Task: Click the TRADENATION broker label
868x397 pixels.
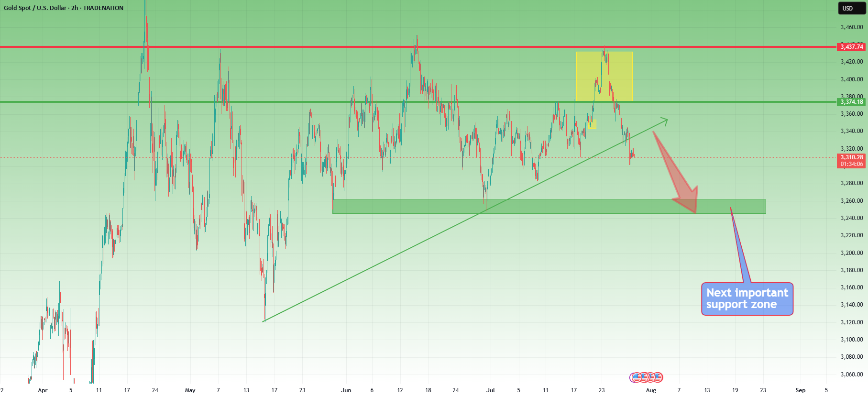Action: pos(103,8)
